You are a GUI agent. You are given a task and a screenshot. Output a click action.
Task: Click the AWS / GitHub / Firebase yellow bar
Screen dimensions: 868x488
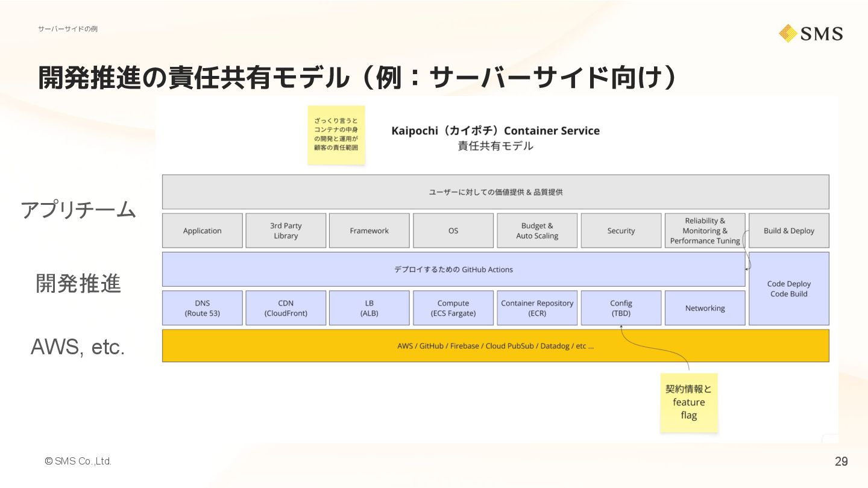click(x=495, y=346)
